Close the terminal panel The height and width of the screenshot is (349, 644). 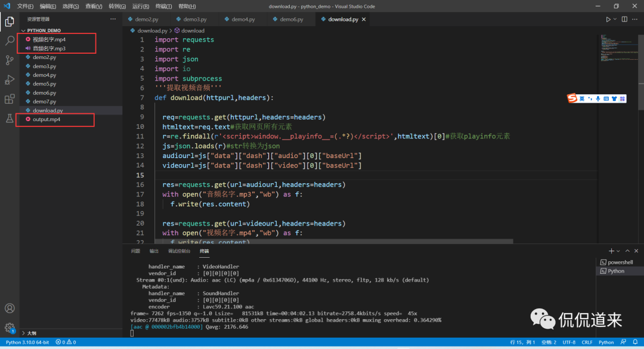pyautogui.click(x=636, y=251)
